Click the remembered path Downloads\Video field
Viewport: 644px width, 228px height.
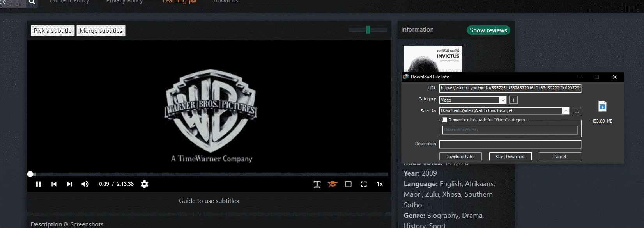(510, 130)
